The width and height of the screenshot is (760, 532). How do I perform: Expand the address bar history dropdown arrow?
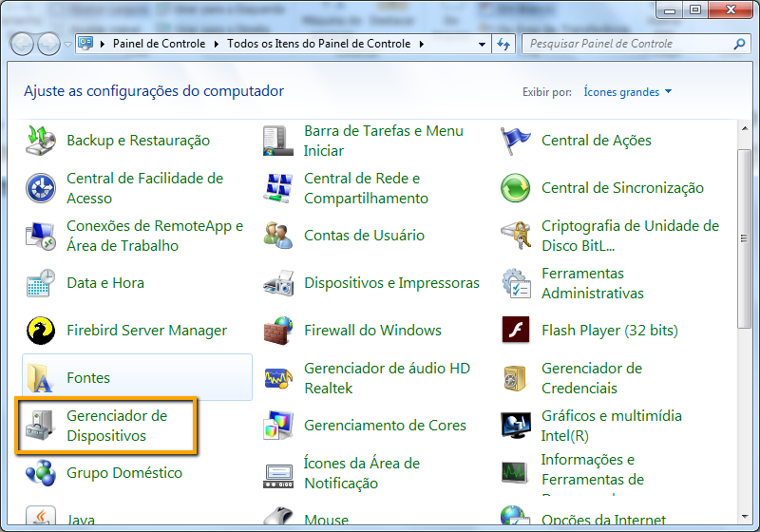482,44
